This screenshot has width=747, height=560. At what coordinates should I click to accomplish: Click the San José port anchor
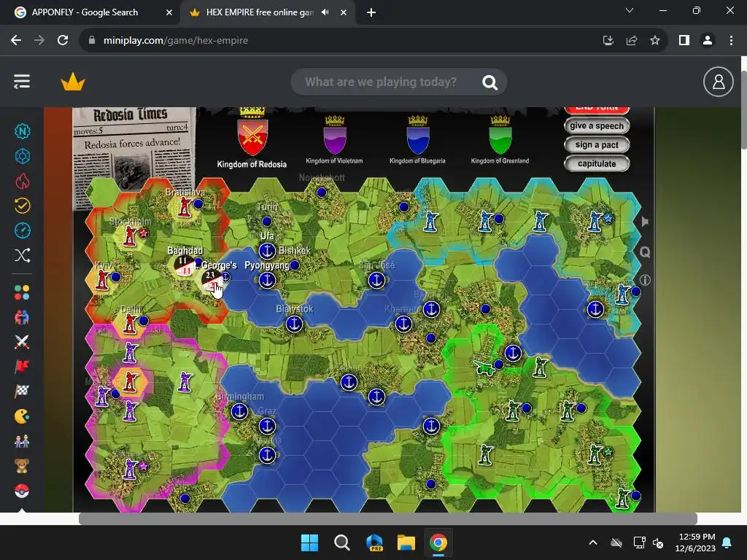coord(377,280)
